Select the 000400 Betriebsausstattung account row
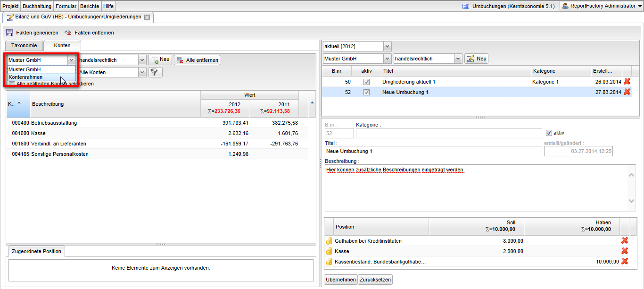 [157, 123]
